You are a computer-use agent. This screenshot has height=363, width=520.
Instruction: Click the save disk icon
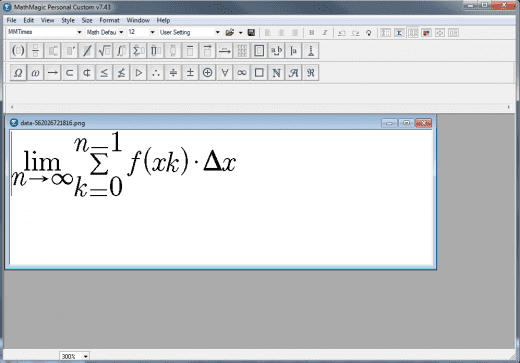(251, 32)
